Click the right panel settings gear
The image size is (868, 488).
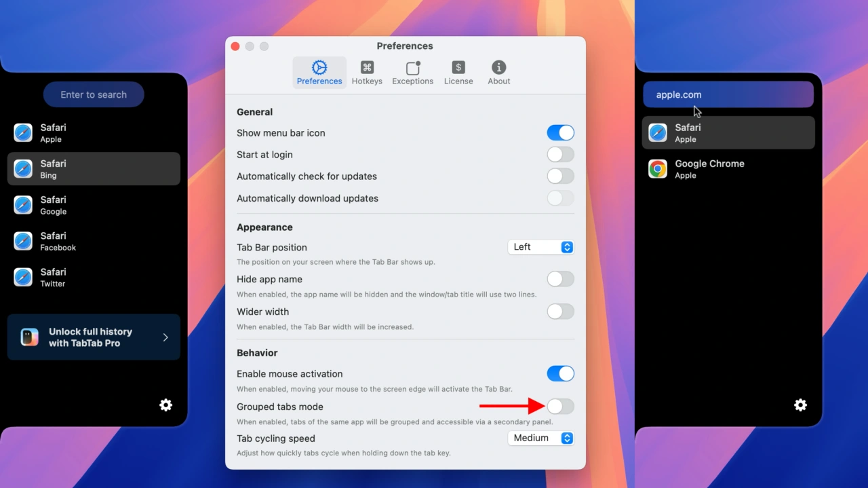click(800, 405)
